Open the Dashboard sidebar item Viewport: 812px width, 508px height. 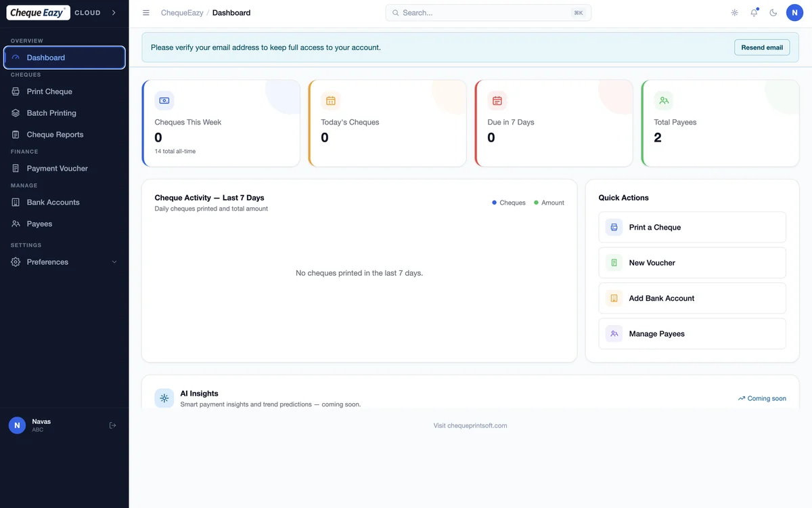[x=64, y=58]
